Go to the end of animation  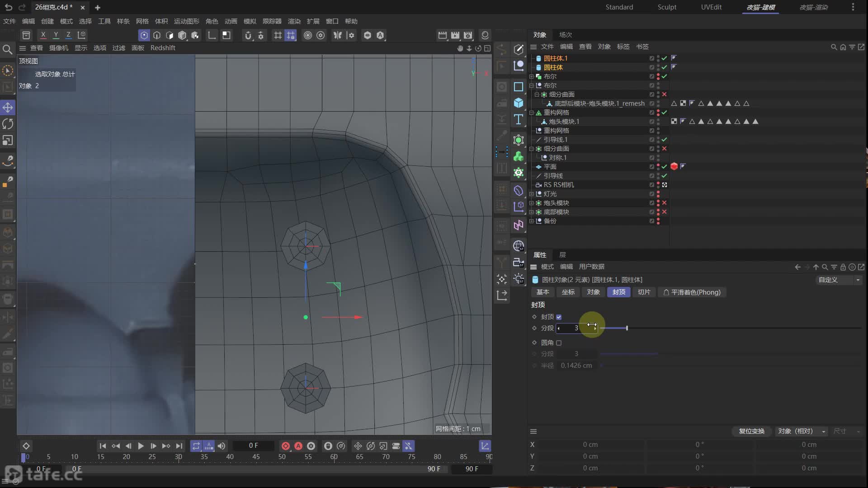pos(179,446)
